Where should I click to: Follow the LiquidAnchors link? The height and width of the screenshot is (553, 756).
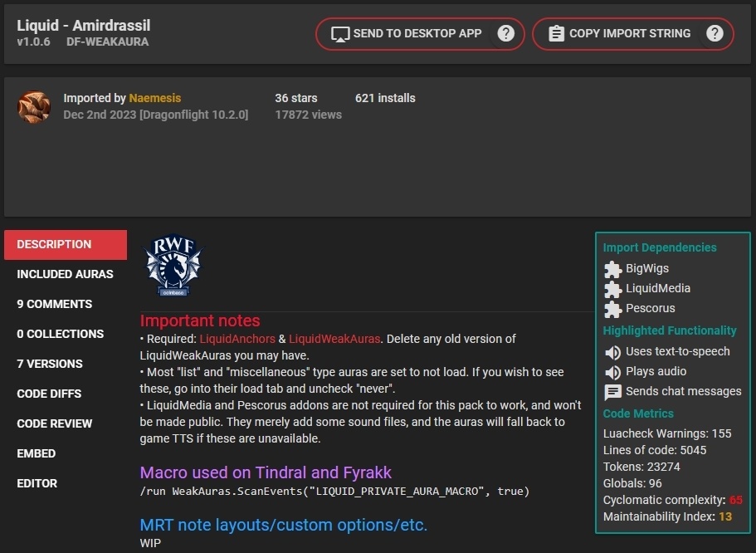tap(237, 339)
